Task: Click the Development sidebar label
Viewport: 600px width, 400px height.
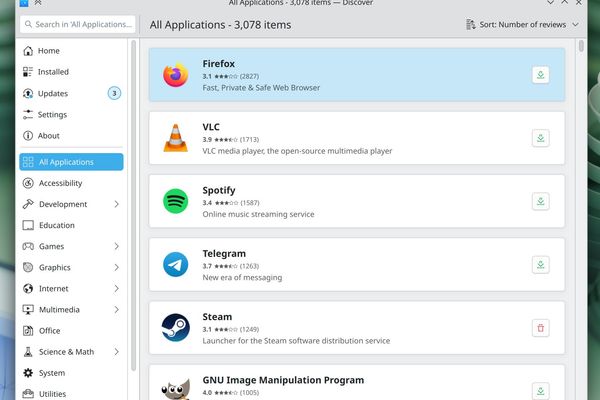Action: tap(63, 204)
